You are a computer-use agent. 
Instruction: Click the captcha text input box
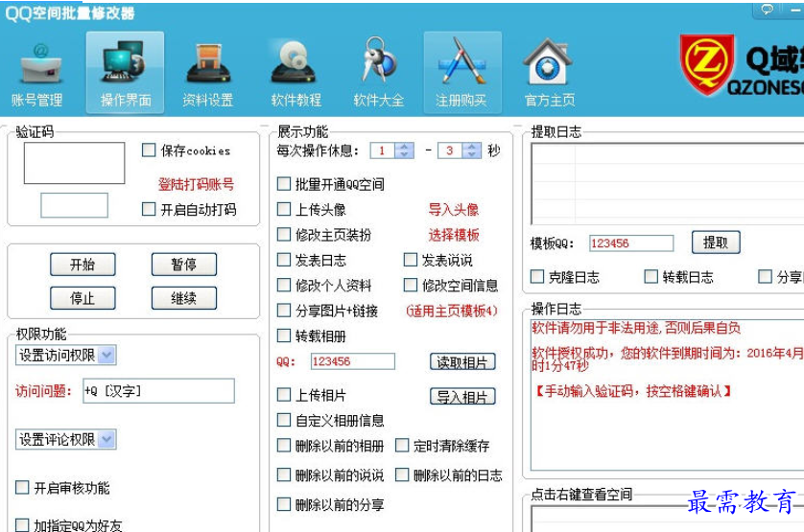pyautogui.click(x=74, y=205)
